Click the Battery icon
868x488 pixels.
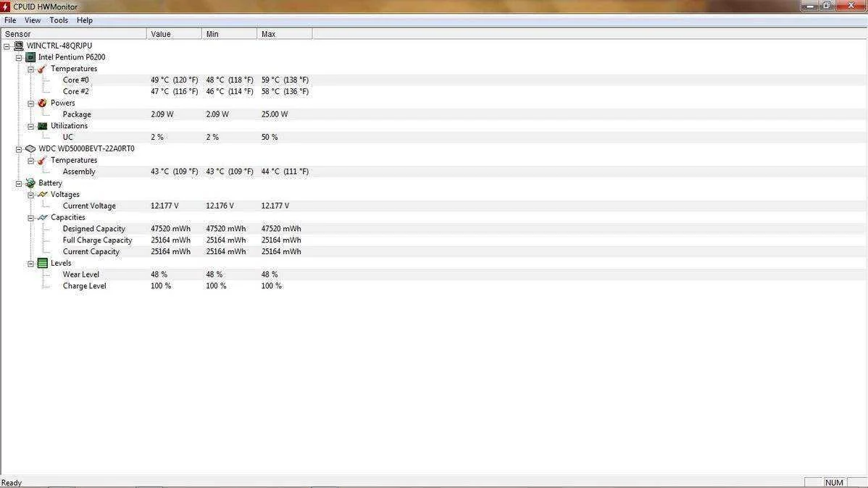[30, 183]
